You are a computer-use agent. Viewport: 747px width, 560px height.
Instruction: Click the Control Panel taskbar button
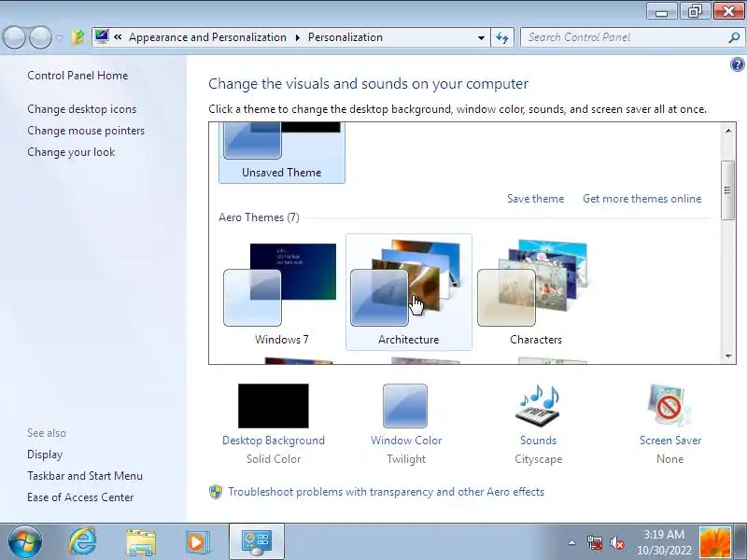point(257,542)
